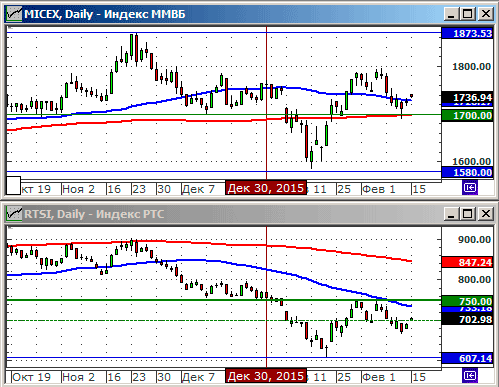Select the 1700.00 green level label
This screenshot has width=499, height=387.
point(467,116)
